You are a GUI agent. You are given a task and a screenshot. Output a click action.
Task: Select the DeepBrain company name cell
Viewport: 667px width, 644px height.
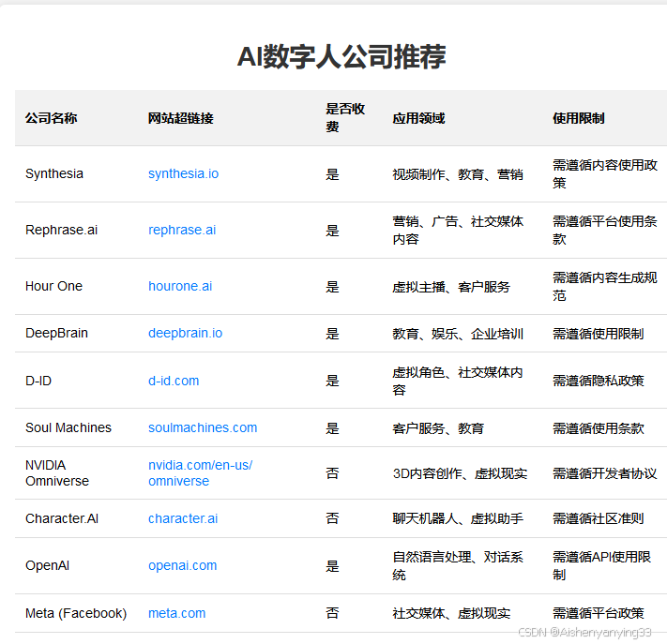[x=56, y=333]
